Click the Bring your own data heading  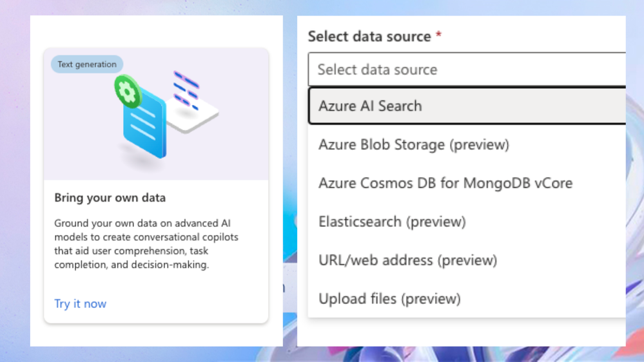[110, 198]
